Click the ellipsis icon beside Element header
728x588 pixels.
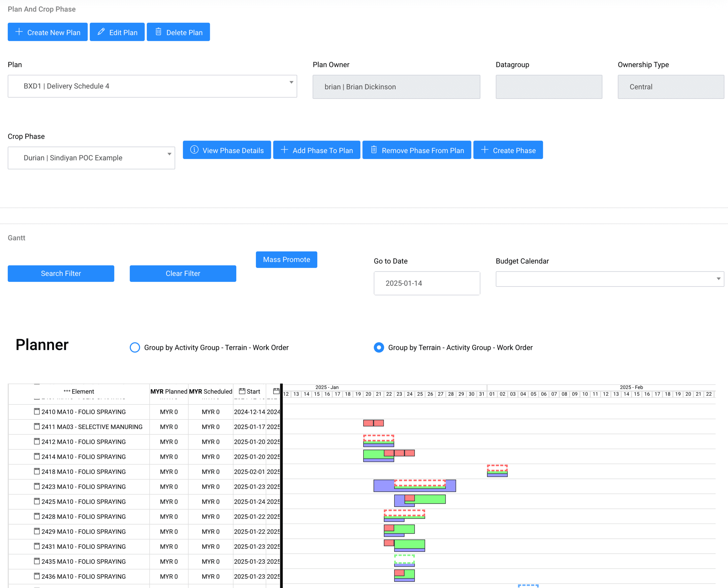[67, 391]
